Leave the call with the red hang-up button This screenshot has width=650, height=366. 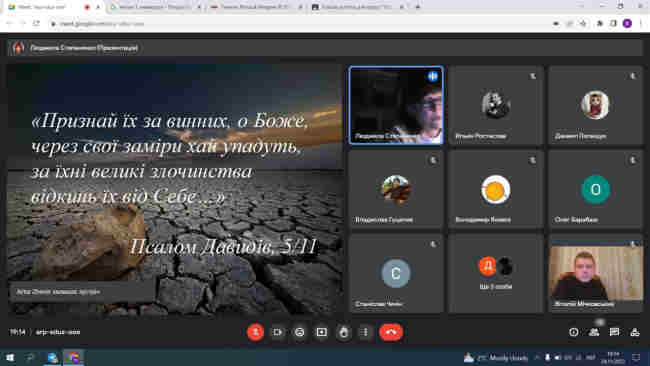[390, 332]
